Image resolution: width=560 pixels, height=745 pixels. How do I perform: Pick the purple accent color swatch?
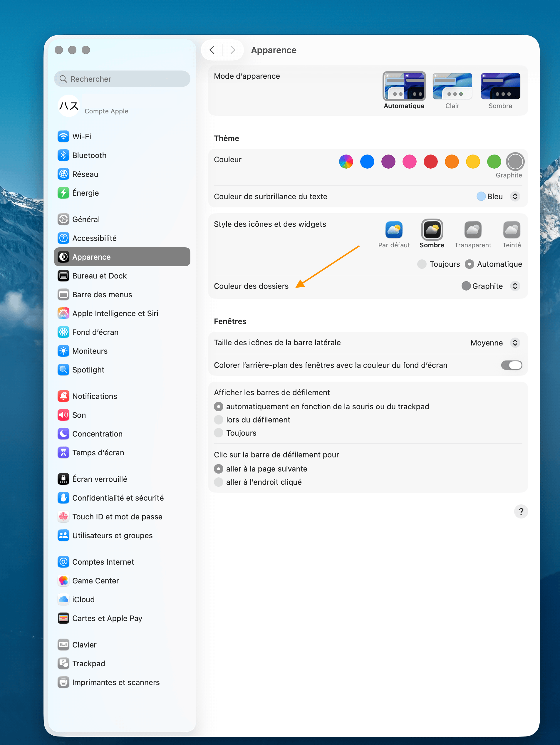388,162
